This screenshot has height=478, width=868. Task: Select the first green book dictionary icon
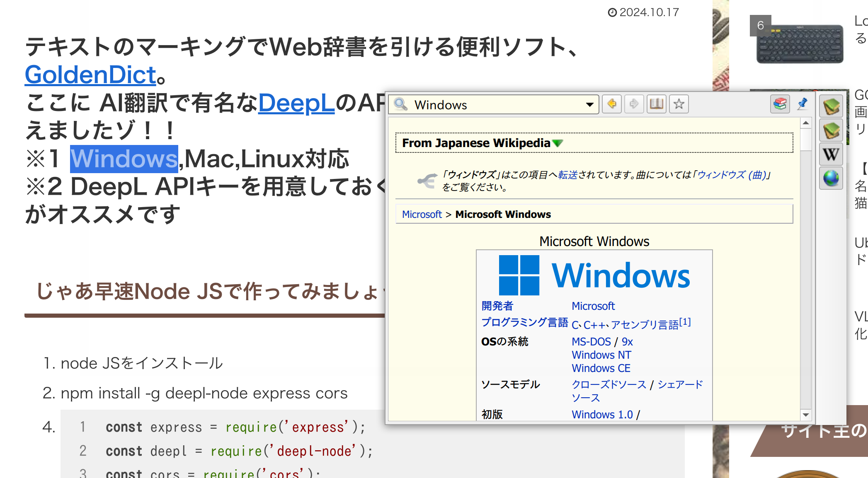tap(831, 107)
